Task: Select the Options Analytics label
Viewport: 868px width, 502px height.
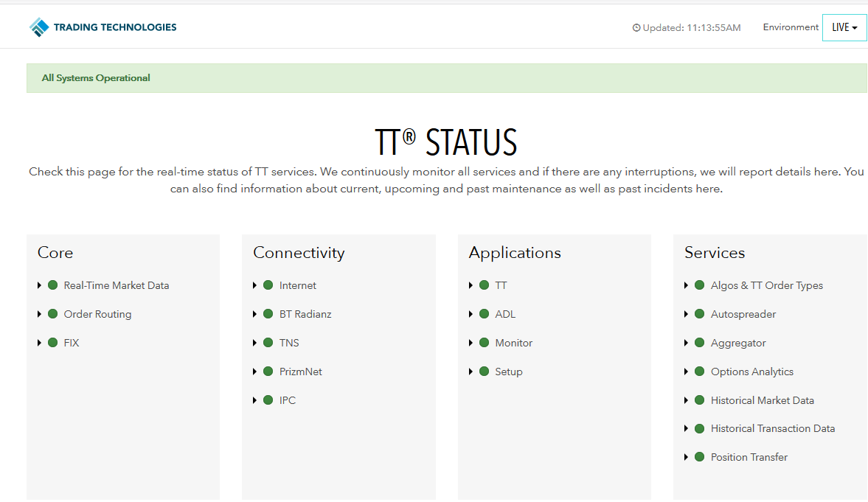Action: (752, 372)
